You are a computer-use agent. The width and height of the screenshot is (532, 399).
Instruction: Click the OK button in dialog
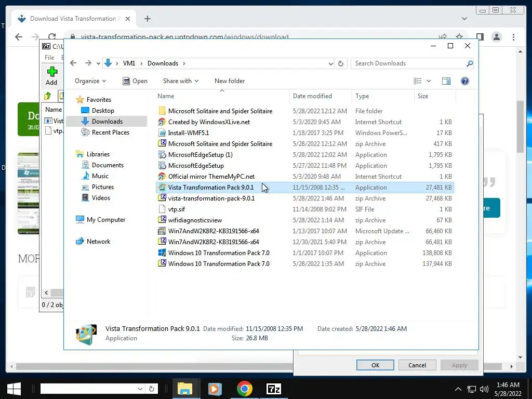[x=375, y=365]
